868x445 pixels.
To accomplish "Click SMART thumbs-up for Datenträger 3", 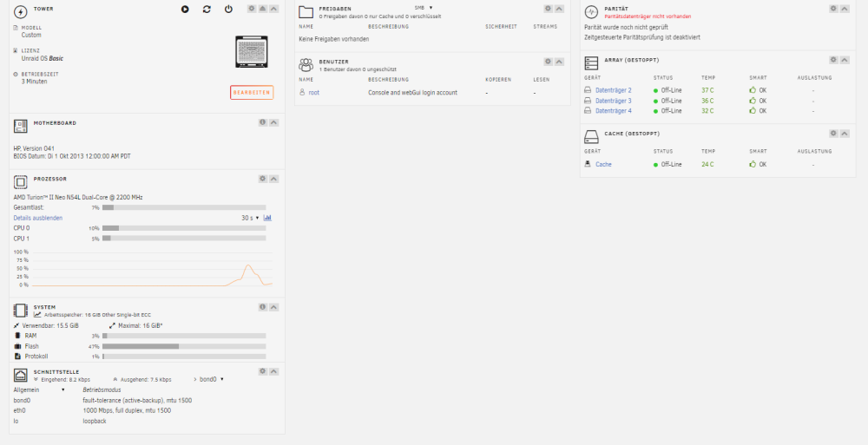I will coord(753,100).
